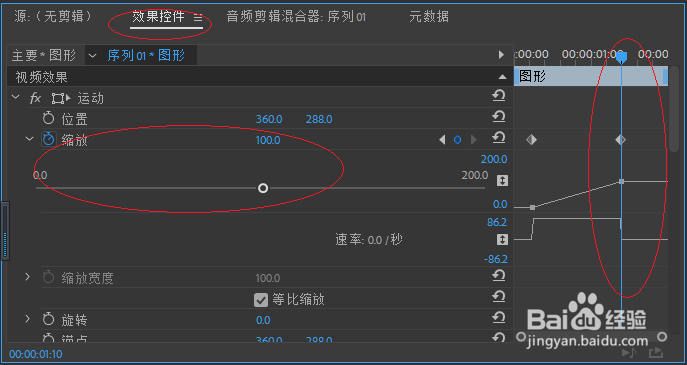Screen dimensions: 687x365
Task: Uncheck the 等比缩放 checkbox
Action: 261,300
